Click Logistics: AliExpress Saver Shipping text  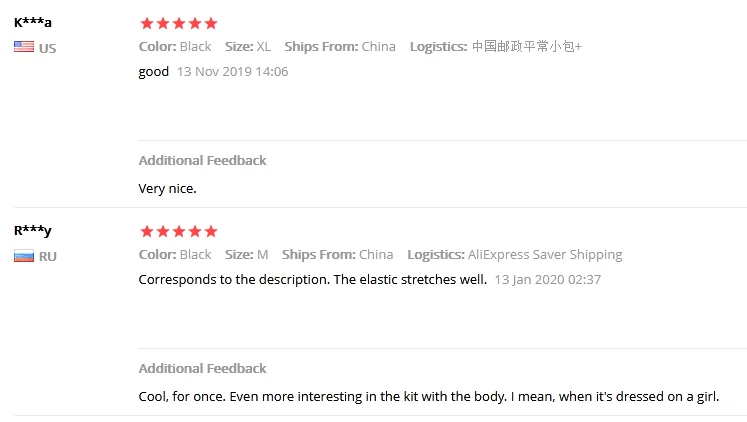pos(515,255)
